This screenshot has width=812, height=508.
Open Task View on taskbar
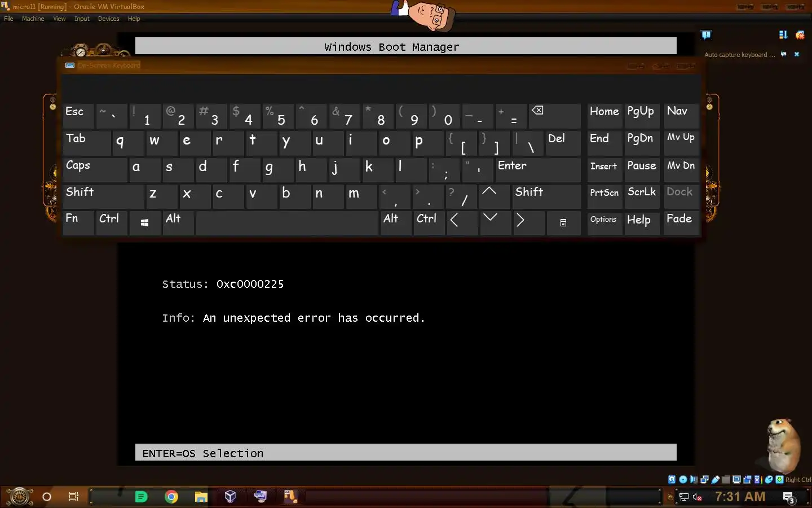tap(73, 497)
